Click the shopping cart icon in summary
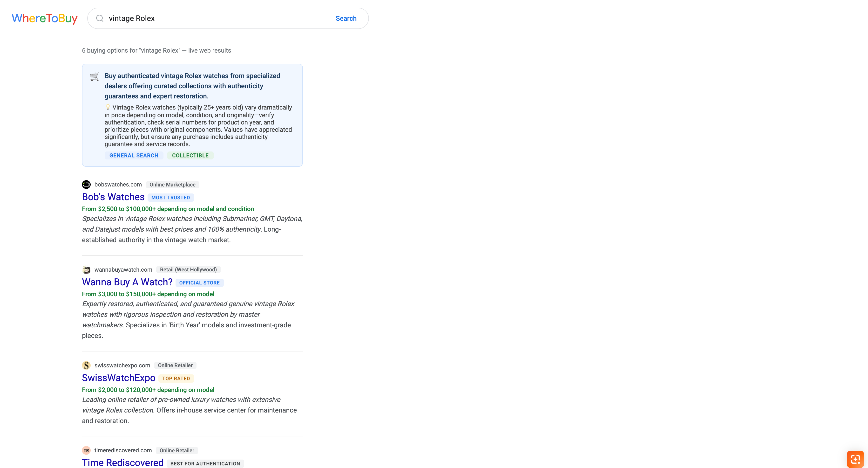 click(95, 76)
